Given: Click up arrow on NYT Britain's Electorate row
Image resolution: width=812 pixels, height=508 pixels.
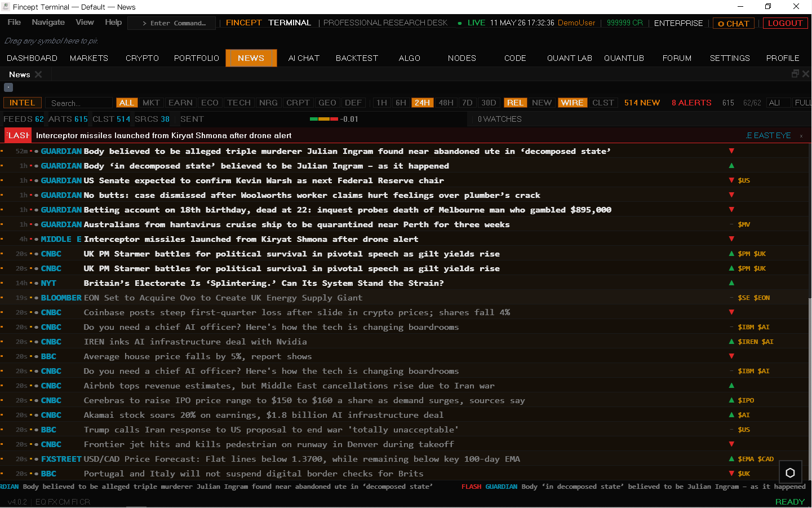Looking at the screenshot, I should point(731,282).
